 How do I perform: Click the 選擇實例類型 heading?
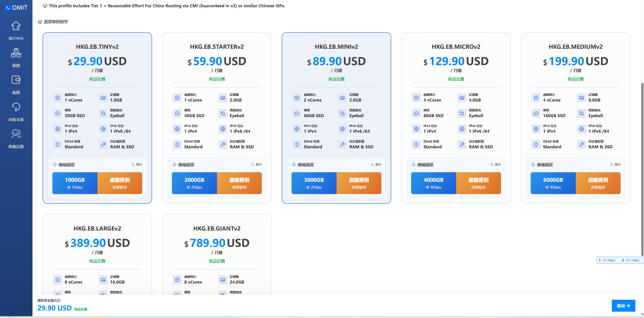(x=56, y=22)
